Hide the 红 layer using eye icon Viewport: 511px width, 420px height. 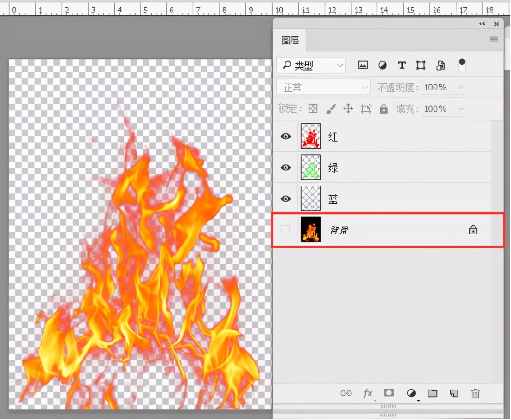click(286, 137)
